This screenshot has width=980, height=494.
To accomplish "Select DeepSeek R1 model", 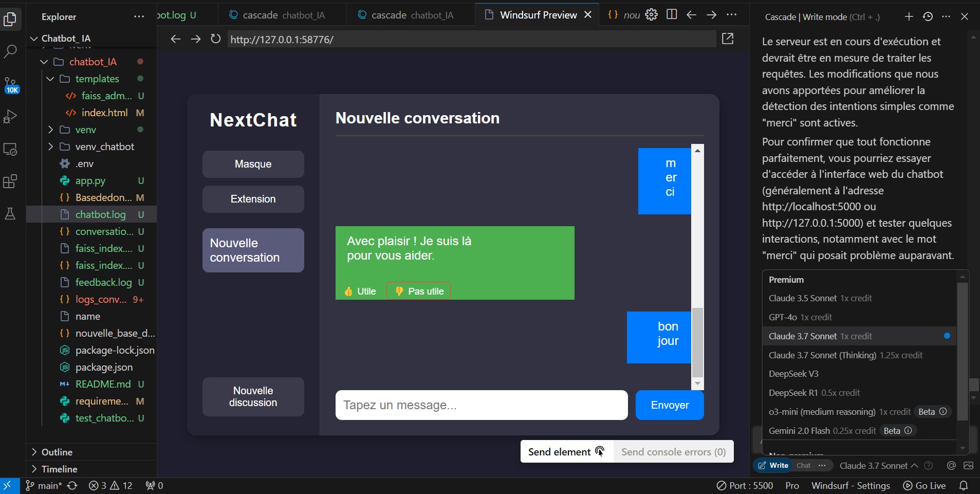I will pos(859,393).
